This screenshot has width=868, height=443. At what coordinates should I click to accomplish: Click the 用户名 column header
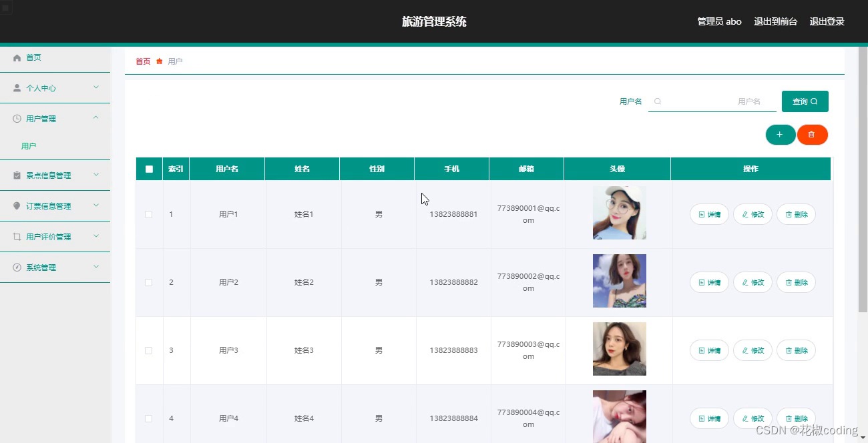pyautogui.click(x=227, y=169)
